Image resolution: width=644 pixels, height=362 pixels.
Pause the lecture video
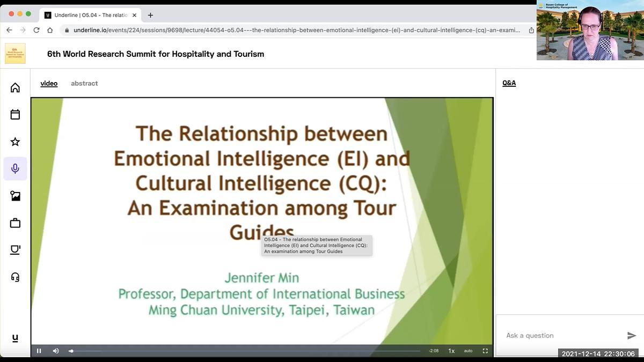tap(39, 351)
